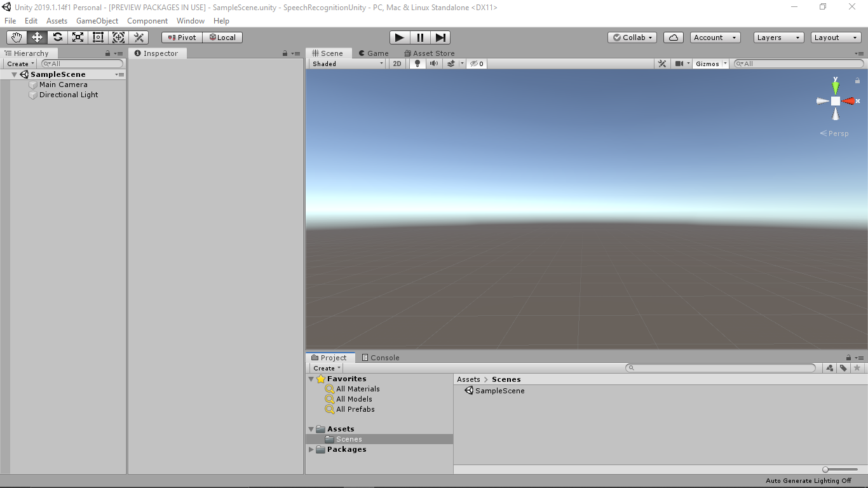Expand the Packages folder

(311, 449)
